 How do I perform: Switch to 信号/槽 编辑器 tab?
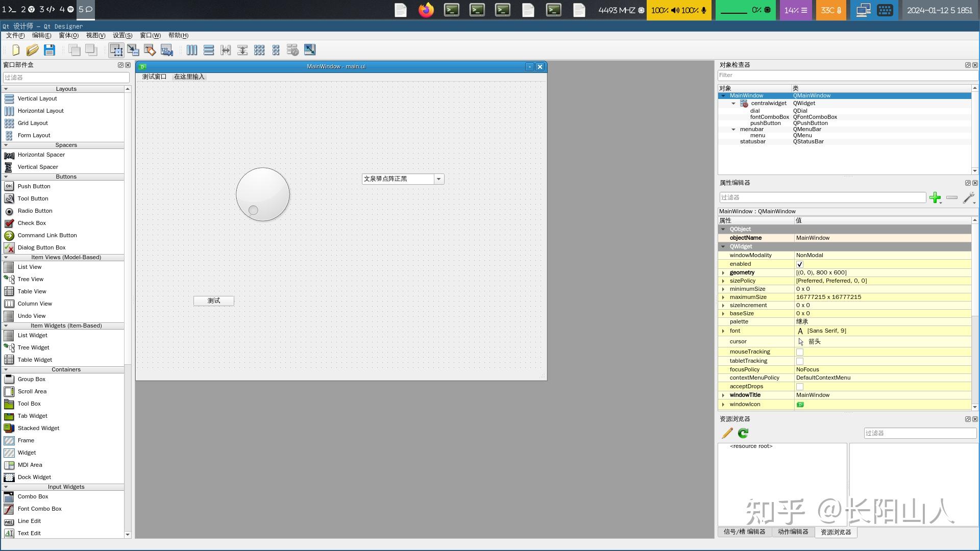point(744,532)
